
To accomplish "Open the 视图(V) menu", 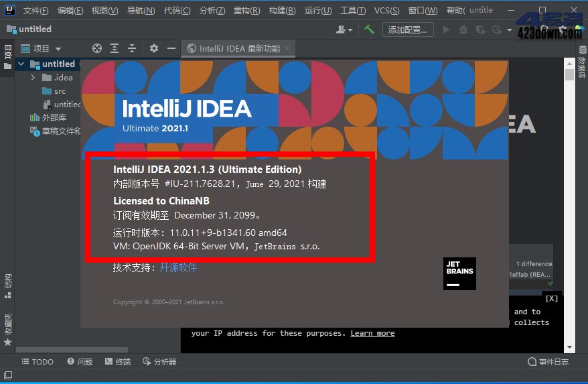I will (x=104, y=11).
